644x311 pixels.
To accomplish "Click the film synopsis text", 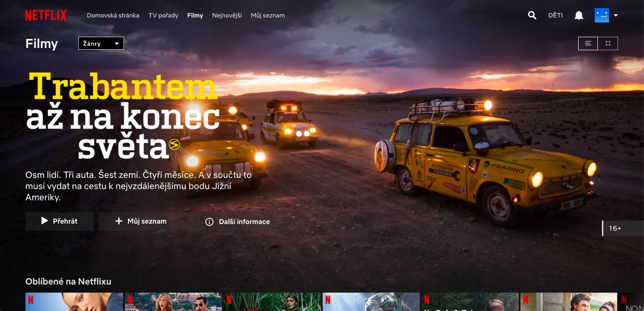I will click(x=139, y=186).
